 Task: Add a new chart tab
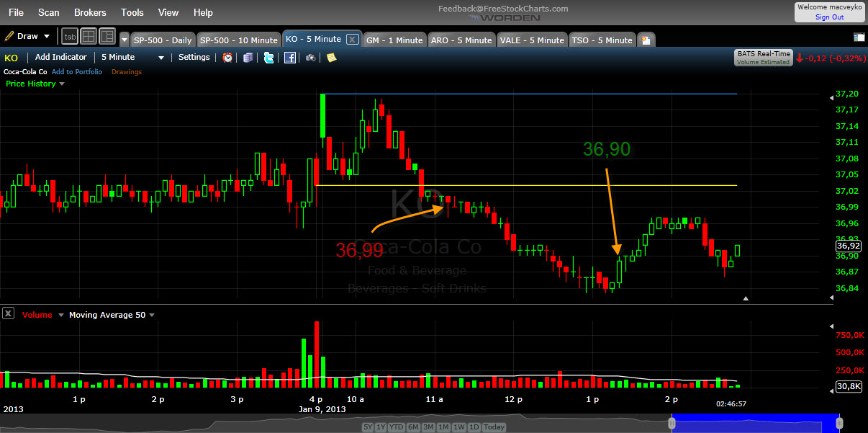click(646, 40)
